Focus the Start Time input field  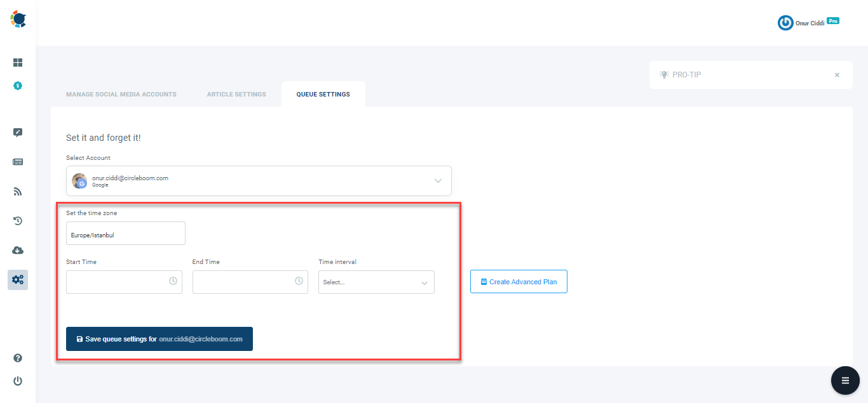point(124,282)
